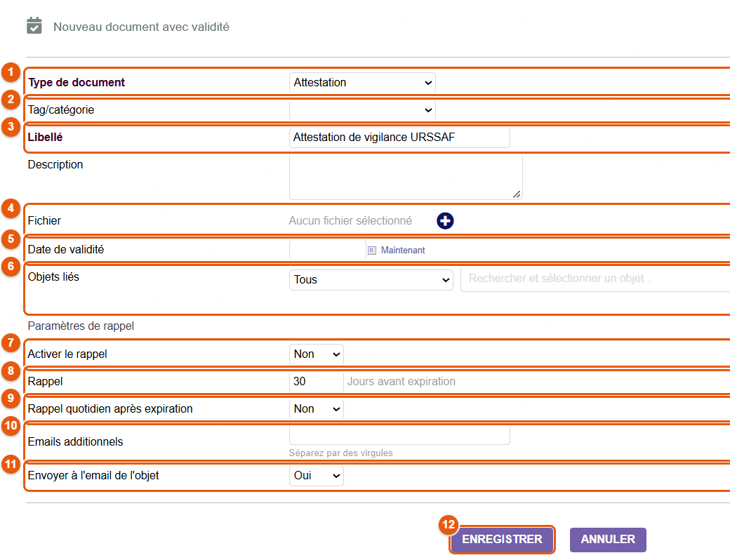This screenshot has height=560, width=730.
Task: Click the 'Séparez par des virgules' hint
Action: pos(341,453)
